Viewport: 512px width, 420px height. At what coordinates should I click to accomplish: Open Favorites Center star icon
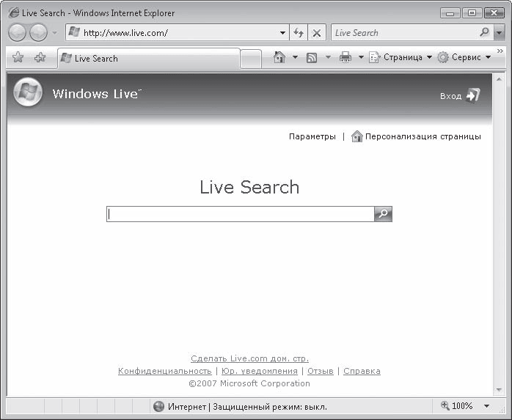18,58
